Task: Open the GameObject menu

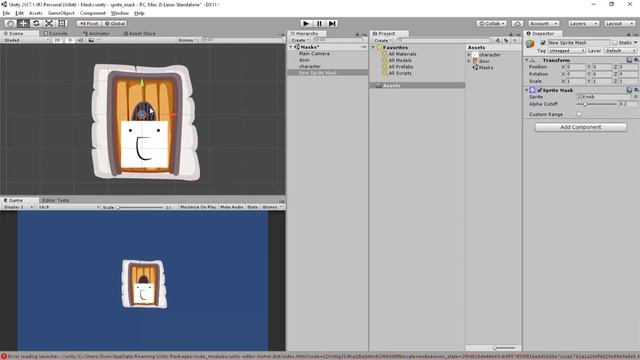Action: [x=61, y=13]
